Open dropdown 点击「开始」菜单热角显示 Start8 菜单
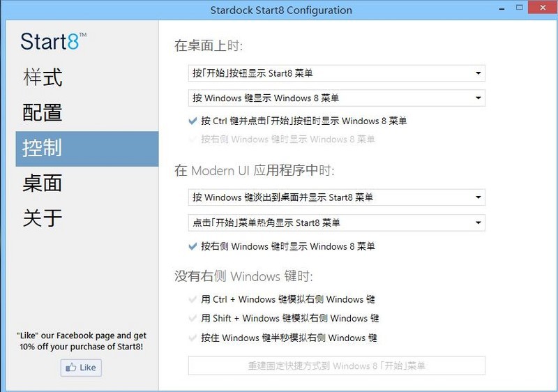Image resolution: width=558 pixels, height=392 pixels. (x=336, y=223)
